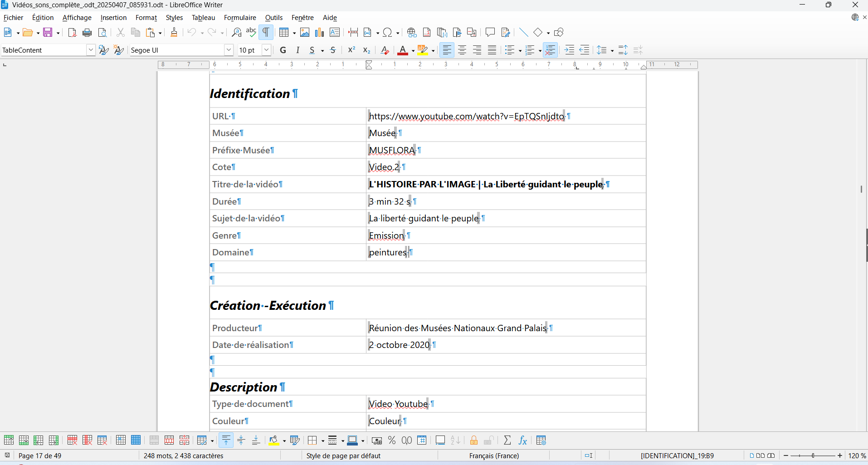
Task: Open the font size dropdown
Action: tap(267, 50)
